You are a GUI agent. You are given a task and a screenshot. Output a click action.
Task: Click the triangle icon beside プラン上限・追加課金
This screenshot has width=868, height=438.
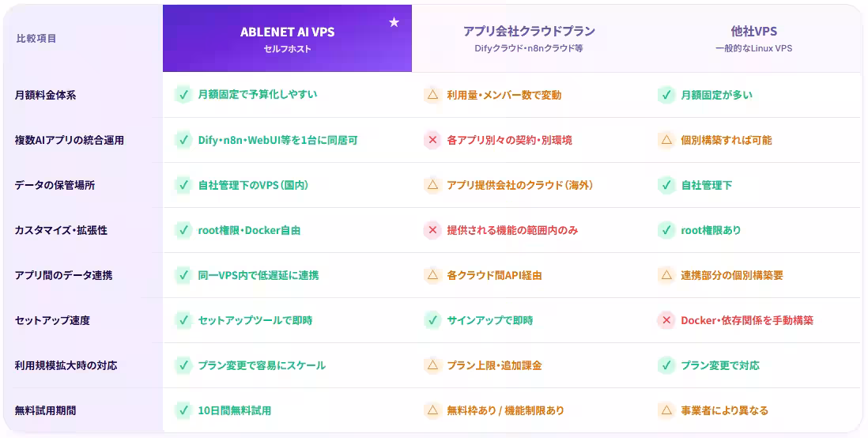tap(432, 365)
